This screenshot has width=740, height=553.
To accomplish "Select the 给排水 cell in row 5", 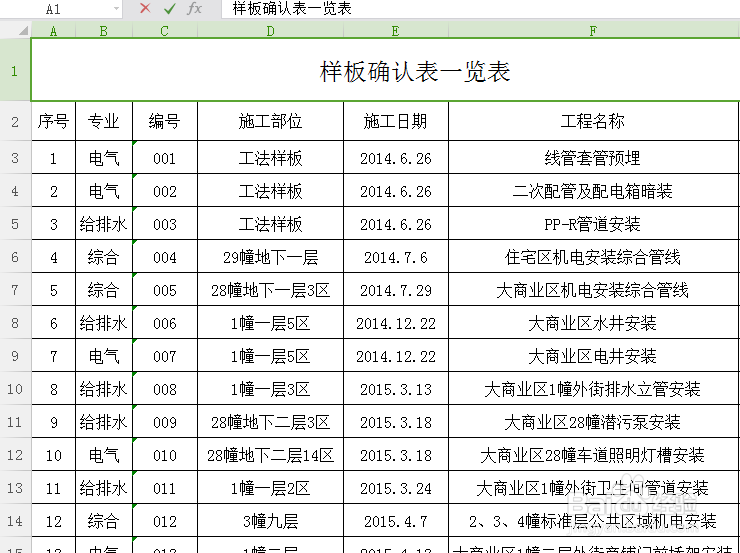I will tap(104, 224).
